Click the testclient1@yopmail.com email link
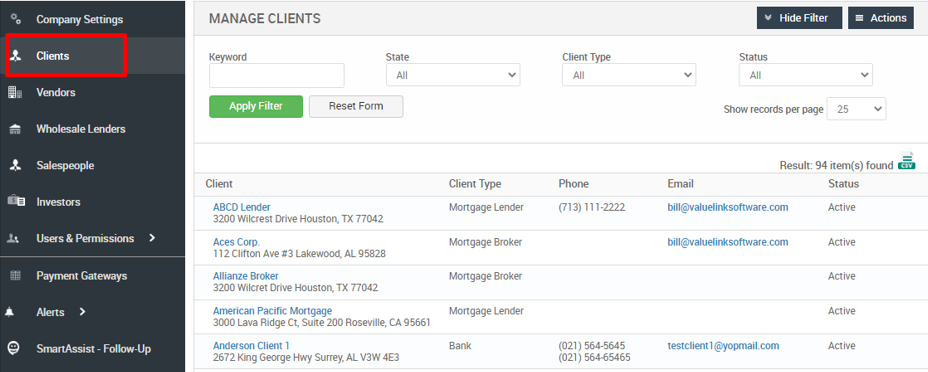The height and width of the screenshot is (372, 928). [723, 345]
